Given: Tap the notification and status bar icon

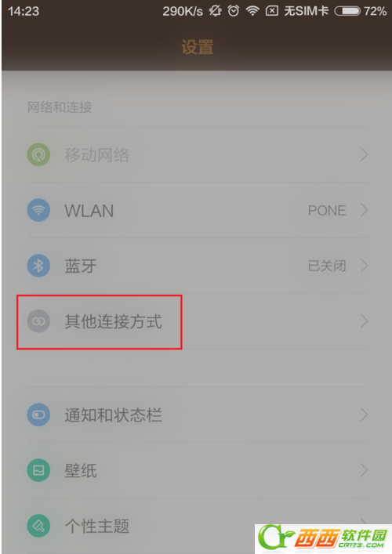Looking at the screenshot, I should tap(38, 415).
